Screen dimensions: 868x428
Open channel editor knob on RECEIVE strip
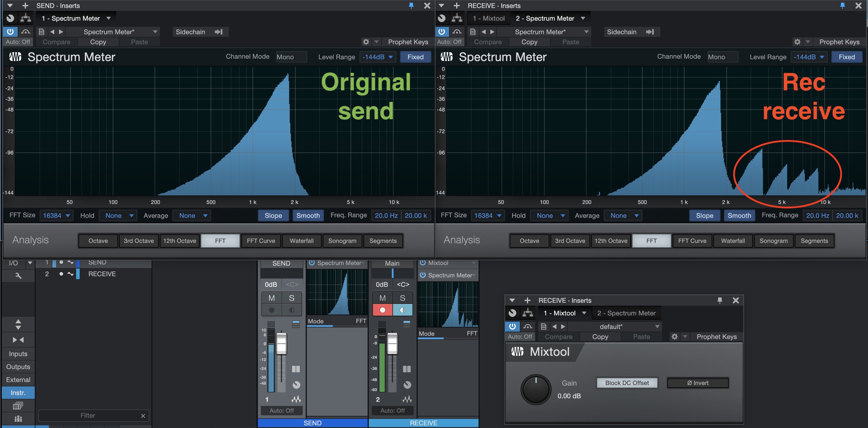click(x=407, y=385)
